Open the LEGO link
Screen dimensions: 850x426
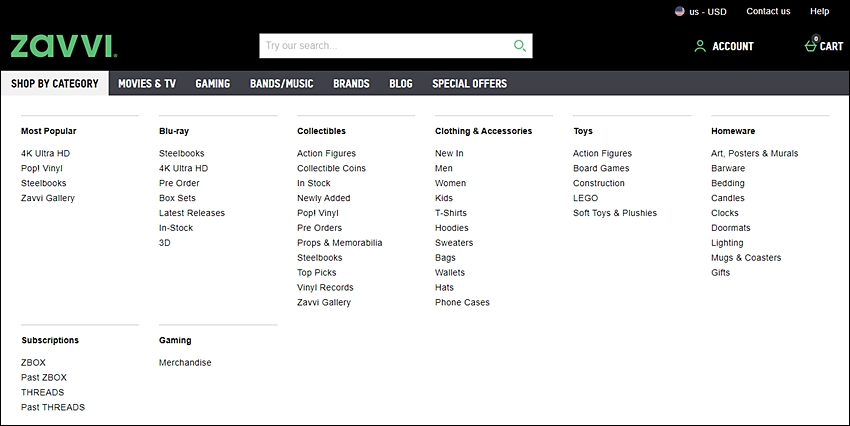click(x=585, y=198)
